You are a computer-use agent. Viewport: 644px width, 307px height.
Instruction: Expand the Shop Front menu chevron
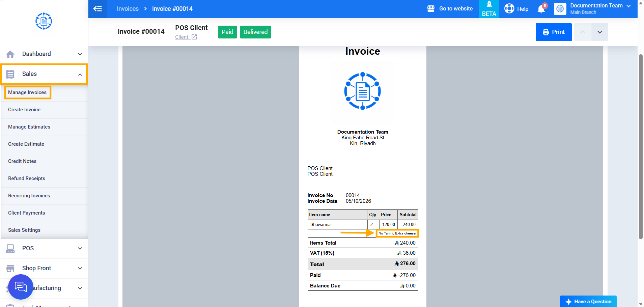[x=80, y=269]
